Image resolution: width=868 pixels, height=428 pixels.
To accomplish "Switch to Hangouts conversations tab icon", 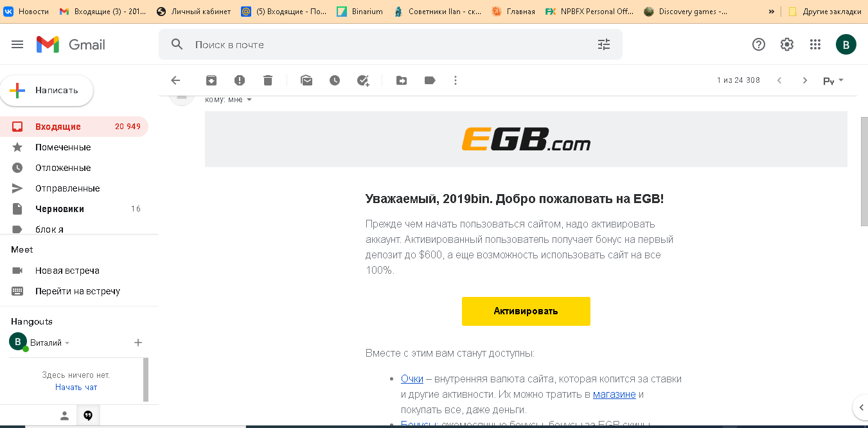I will [x=88, y=416].
